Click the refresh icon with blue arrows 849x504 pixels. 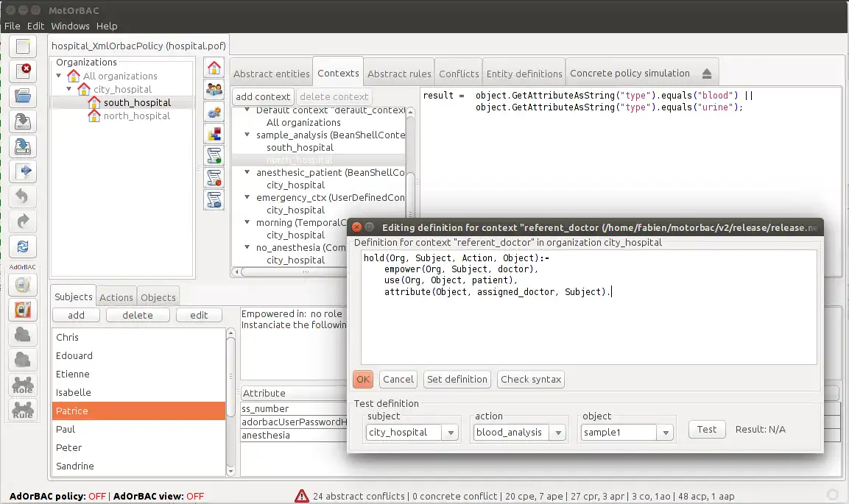tap(23, 246)
